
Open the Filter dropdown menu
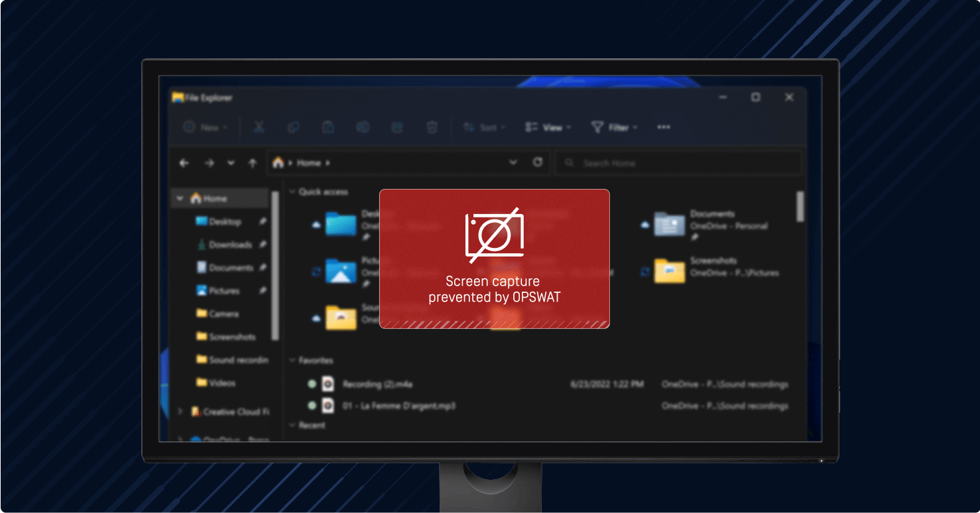(615, 127)
